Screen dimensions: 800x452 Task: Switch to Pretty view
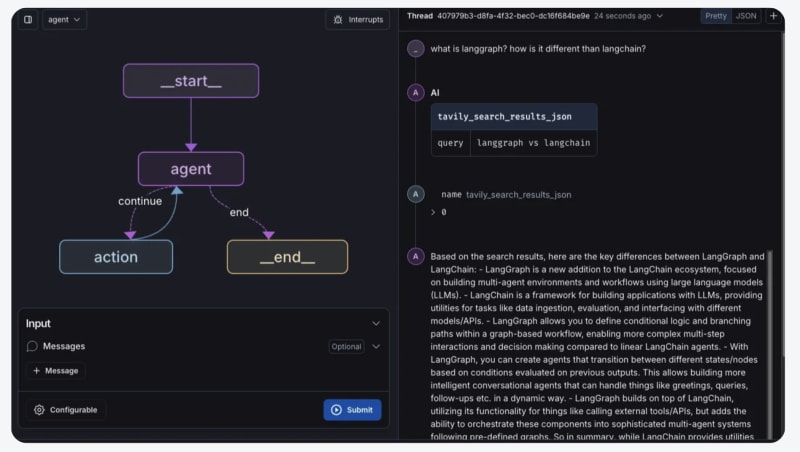[x=716, y=16]
